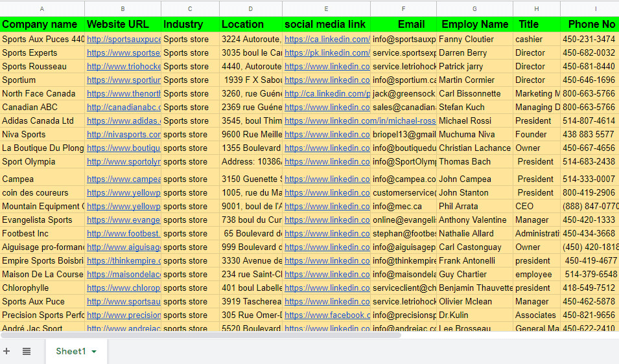Click the 'Location' header cell
This screenshot has height=364, width=619.
click(x=251, y=25)
